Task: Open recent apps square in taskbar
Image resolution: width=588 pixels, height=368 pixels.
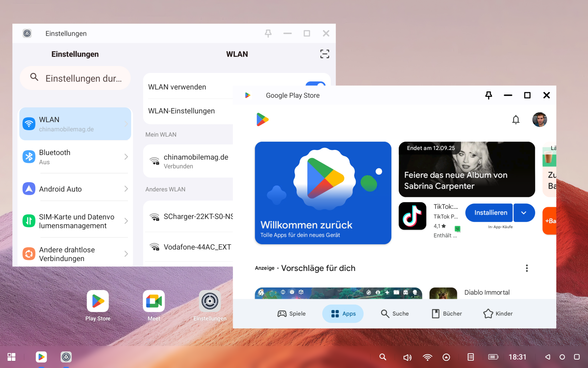Action: point(577,357)
